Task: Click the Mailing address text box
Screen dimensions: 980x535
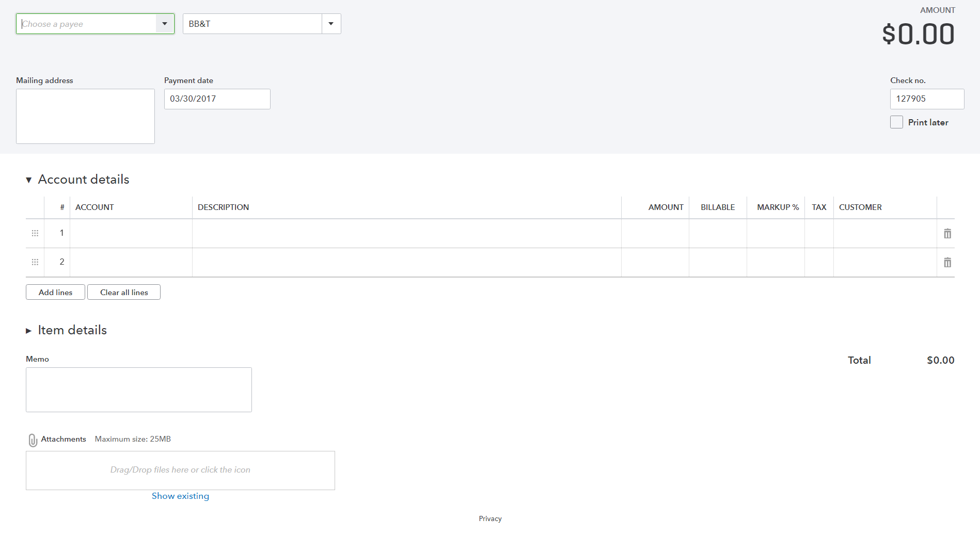Action: (x=85, y=116)
